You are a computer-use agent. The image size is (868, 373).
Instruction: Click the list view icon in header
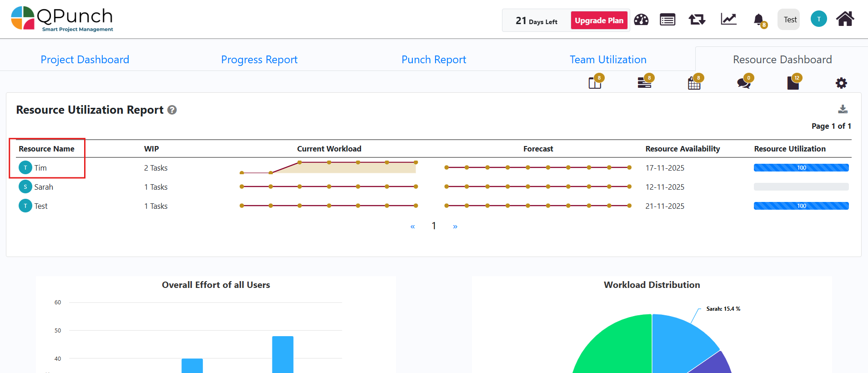(667, 20)
